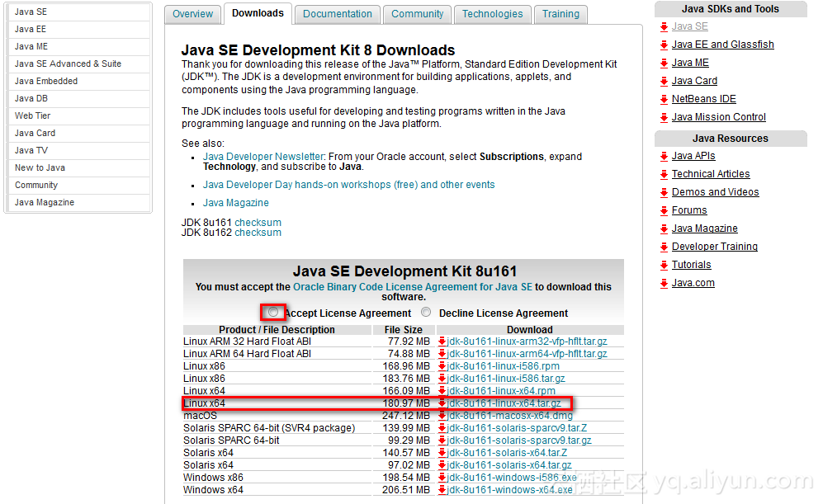Open NetBeans IDE link
This screenshot has width=823, height=504.
704,99
